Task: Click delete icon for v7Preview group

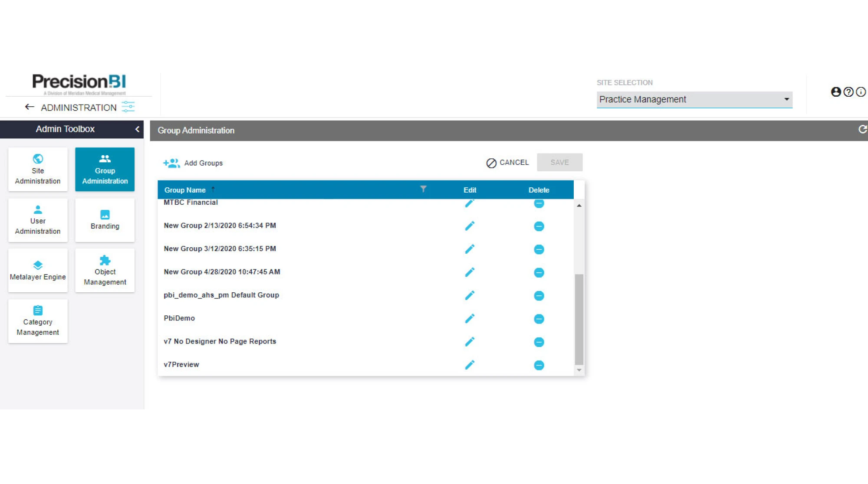Action: [539, 365]
